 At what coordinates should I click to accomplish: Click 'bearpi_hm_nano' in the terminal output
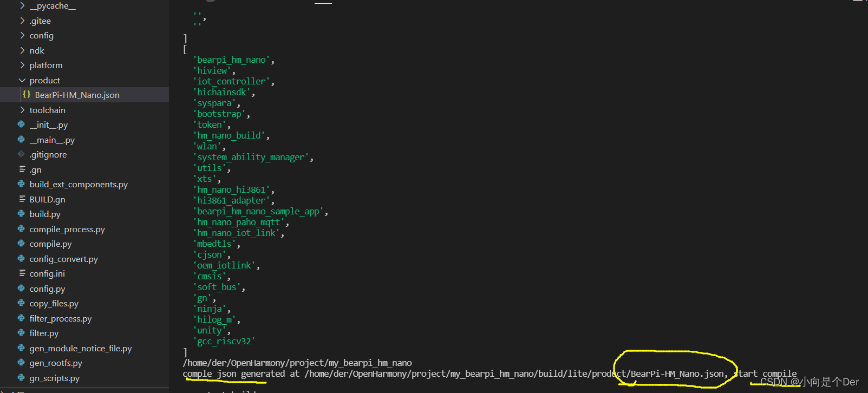tap(232, 60)
